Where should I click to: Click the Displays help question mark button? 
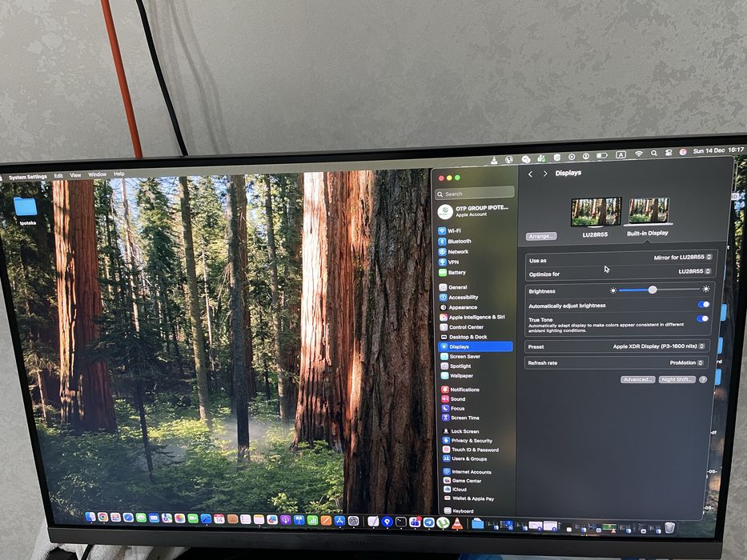703,379
